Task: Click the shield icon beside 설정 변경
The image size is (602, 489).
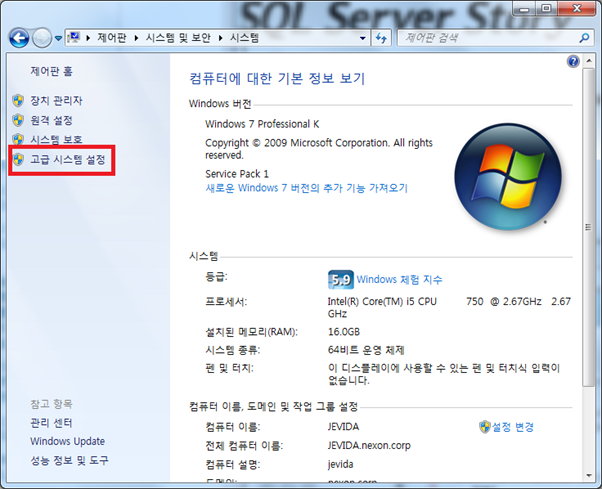Action: (x=485, y=427)
